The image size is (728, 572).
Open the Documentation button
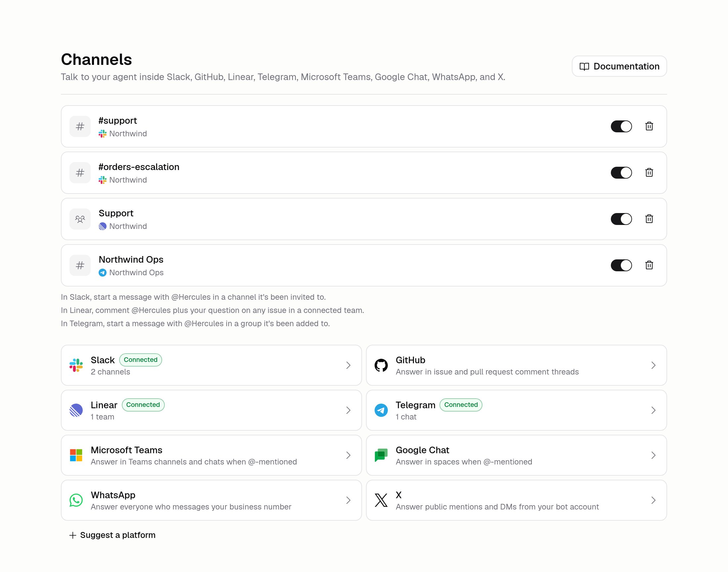point(619,66)
